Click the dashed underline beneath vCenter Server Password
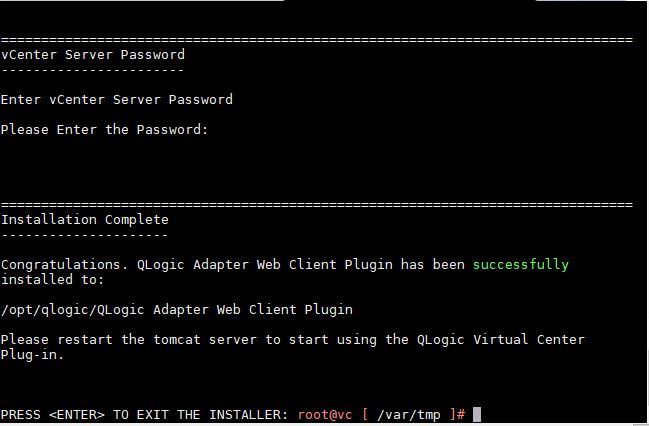The image size is (649, 426). (x=93, y=70)
